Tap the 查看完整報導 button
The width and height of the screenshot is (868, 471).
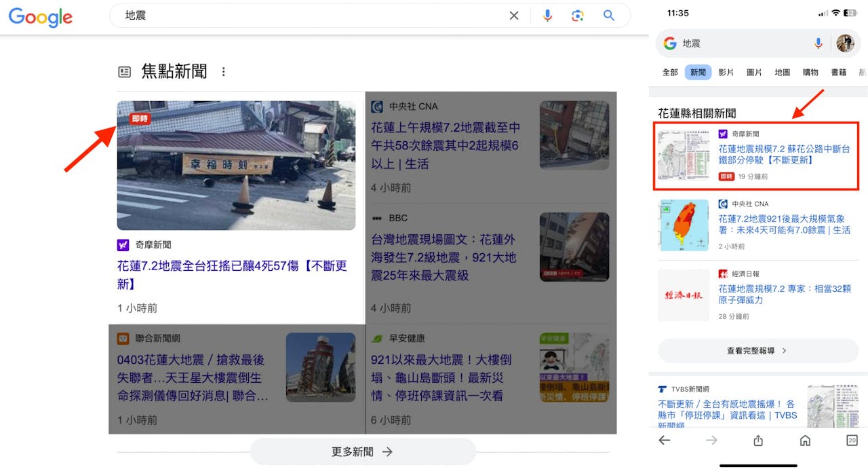pos(757,351)
